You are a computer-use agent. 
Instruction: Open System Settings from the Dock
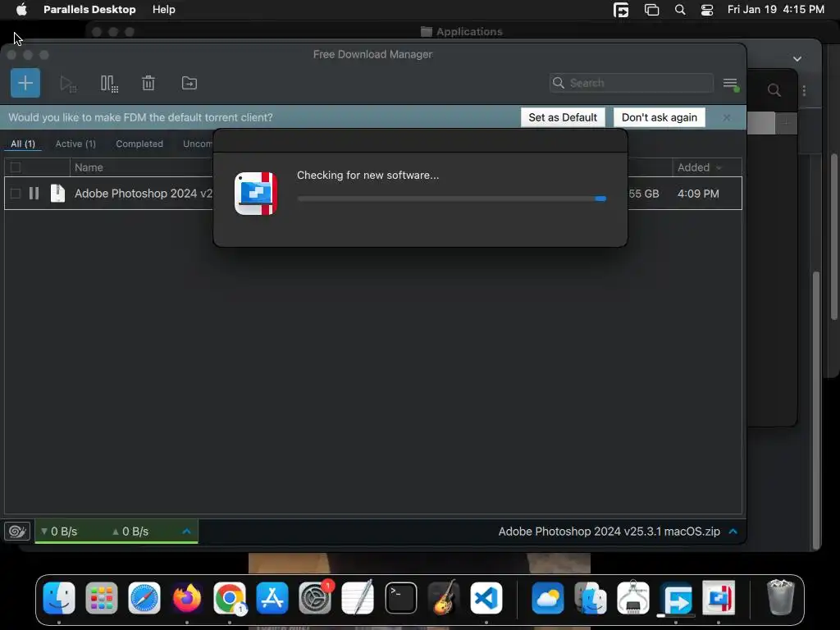point(315,598)
